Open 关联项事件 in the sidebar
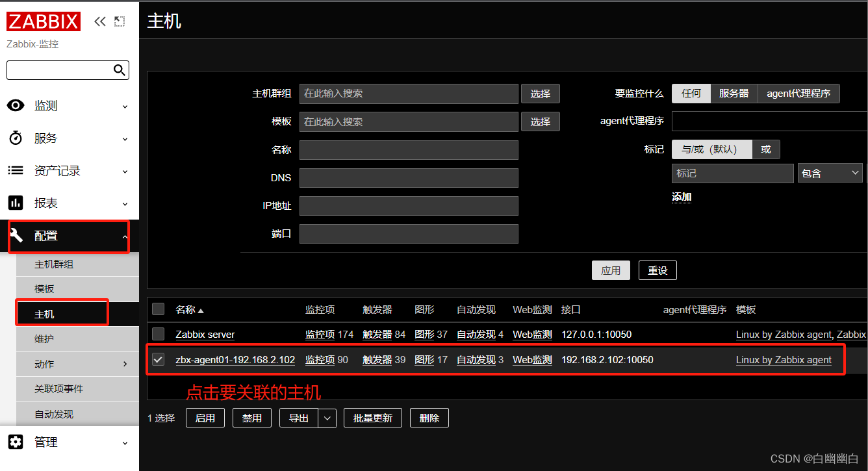This screenshot has width=868, height=471. pos(58,388)
